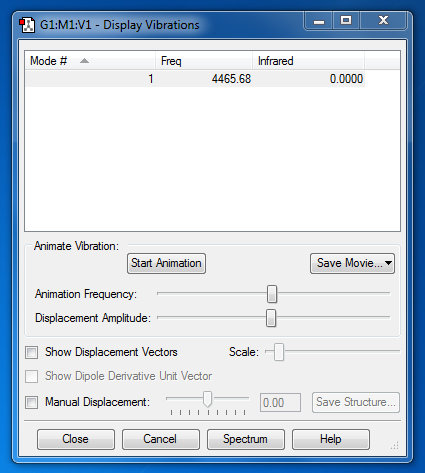Click the Scale slider handle
425x473 pixels.
coord(279,352)
